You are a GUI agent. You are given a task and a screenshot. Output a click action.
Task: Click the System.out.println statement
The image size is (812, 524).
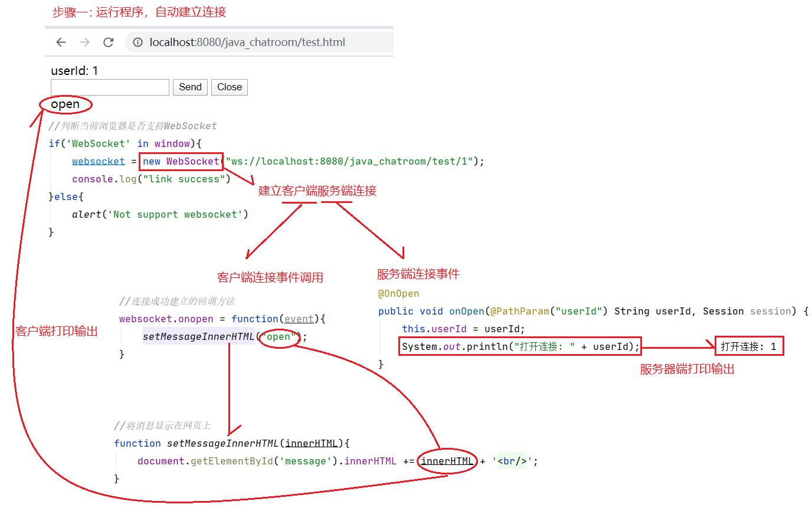pyautogui.click(x=520, y=346)
